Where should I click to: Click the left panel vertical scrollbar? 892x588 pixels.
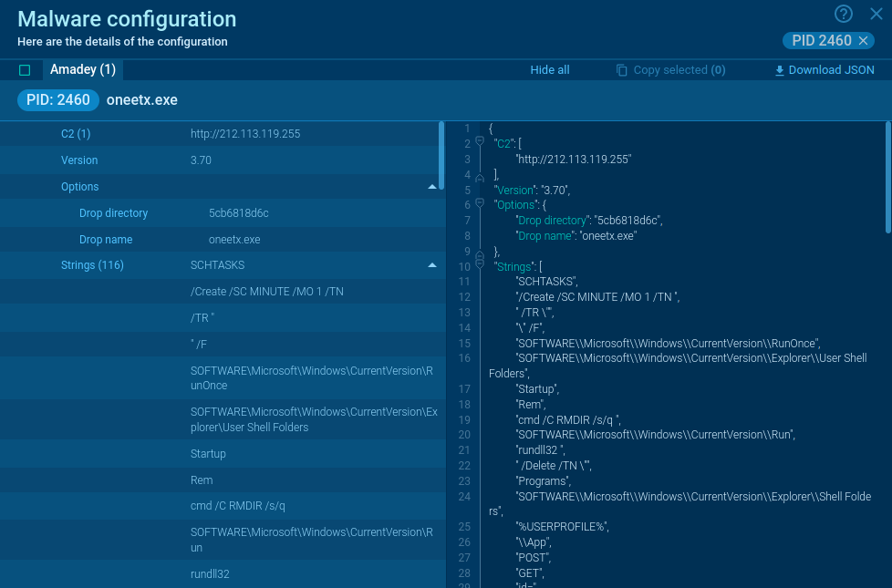pyautogui.click(x=441, y=155)
